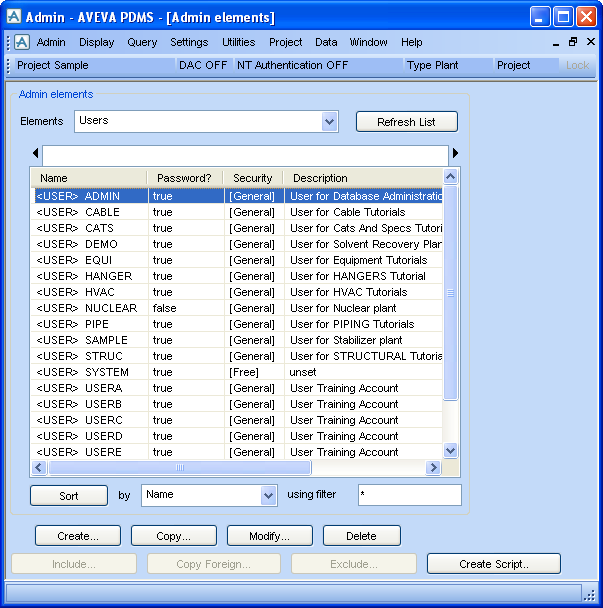603x608 pixels.
Task: Click the using filter input field
Action: coord(410,495)
